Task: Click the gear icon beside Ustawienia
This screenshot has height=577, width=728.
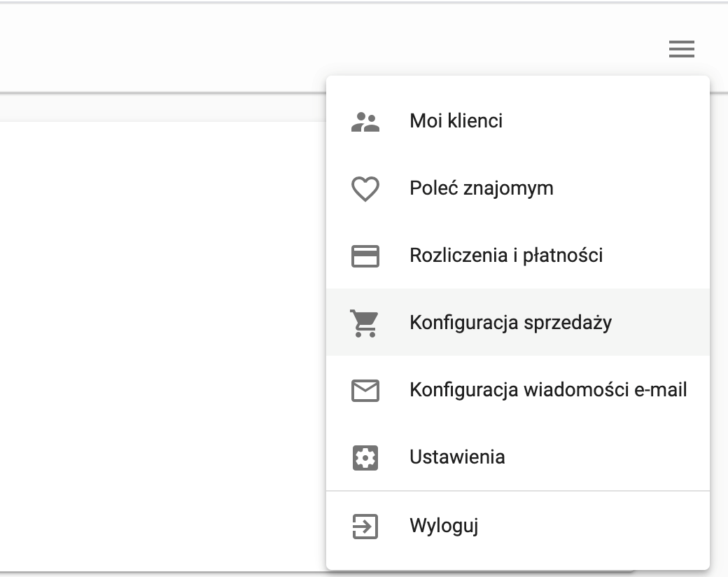Action: (x=365, y=457)
